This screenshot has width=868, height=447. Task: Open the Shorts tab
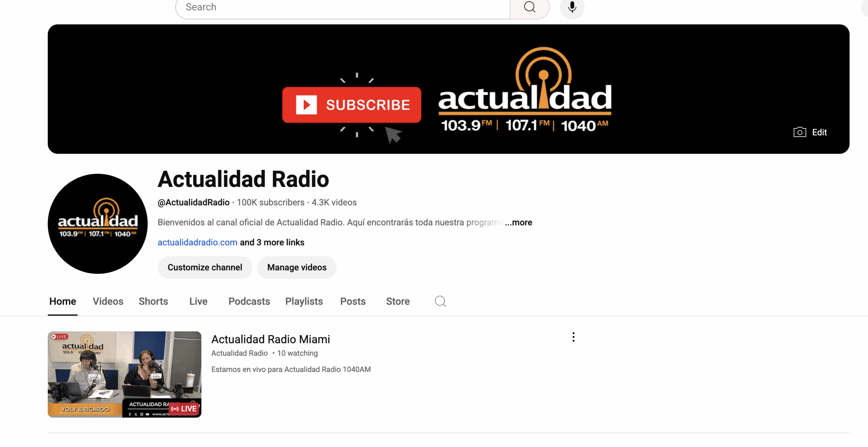point(153,301)
